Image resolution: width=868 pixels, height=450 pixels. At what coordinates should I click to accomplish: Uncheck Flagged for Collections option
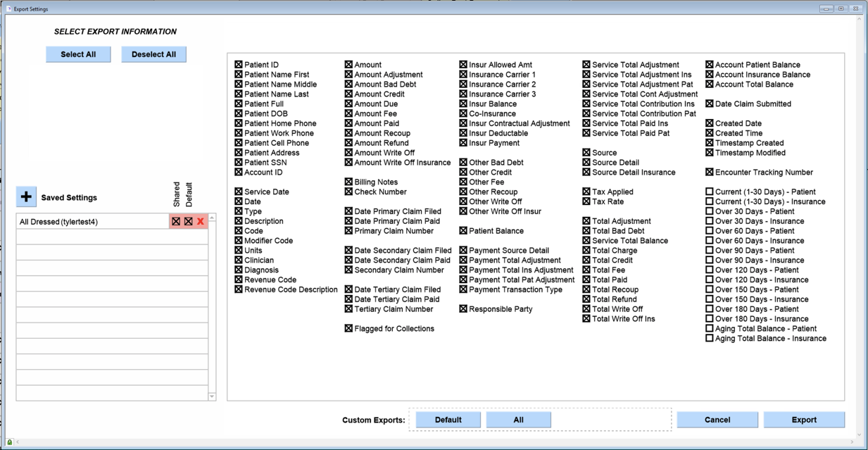(348, 329)
